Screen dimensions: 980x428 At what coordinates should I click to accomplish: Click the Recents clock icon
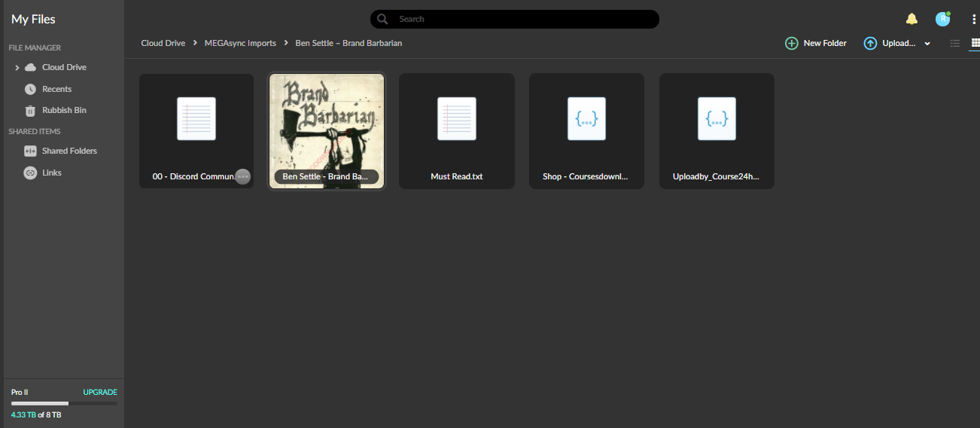point(30,89)
